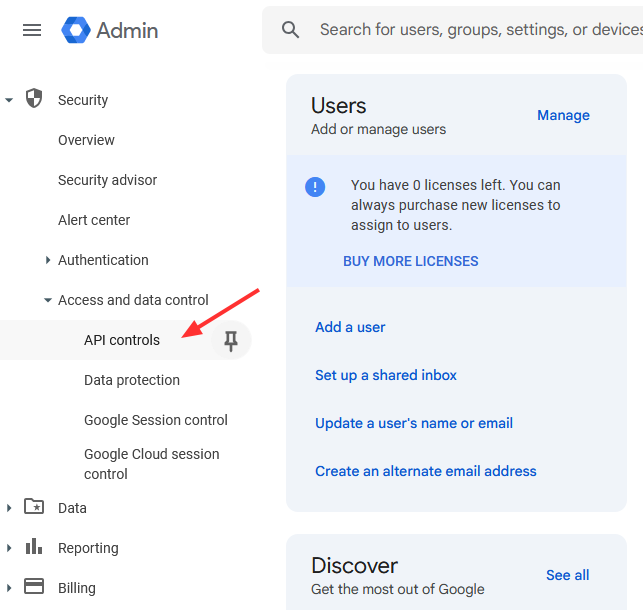Click the Reporting bar chart icon
This screenshot has width=643, height=610.
[x=34, y=547]
